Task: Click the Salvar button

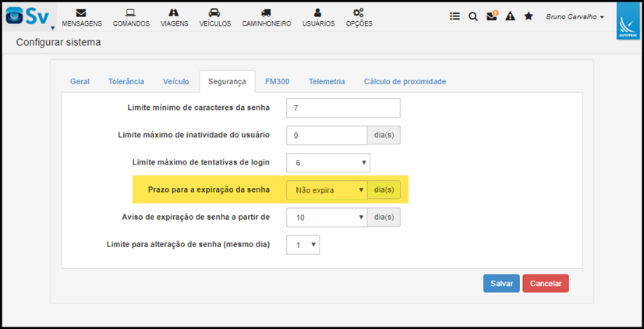Action: pyautogui.click(x=501, y=284)
